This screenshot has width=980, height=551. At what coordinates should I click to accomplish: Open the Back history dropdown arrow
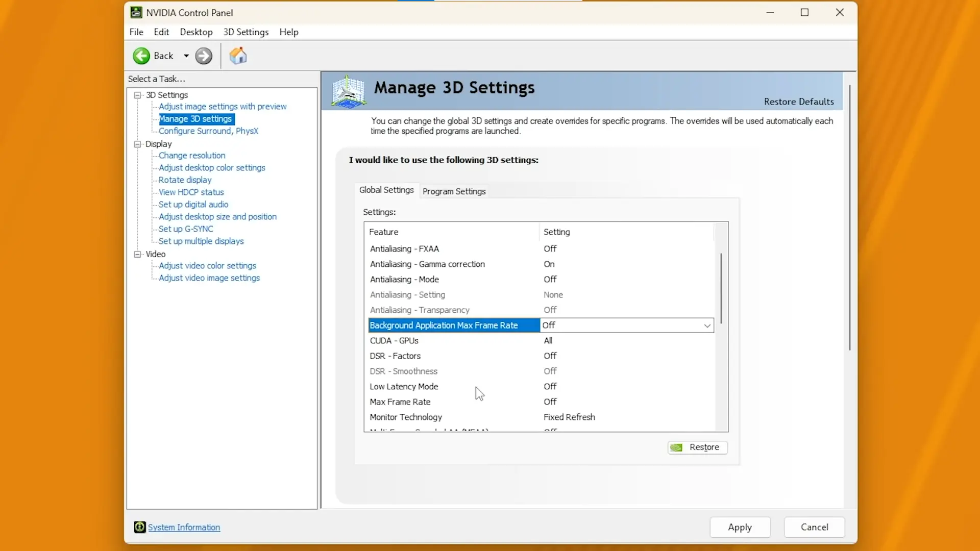click(x=186, y=56)
